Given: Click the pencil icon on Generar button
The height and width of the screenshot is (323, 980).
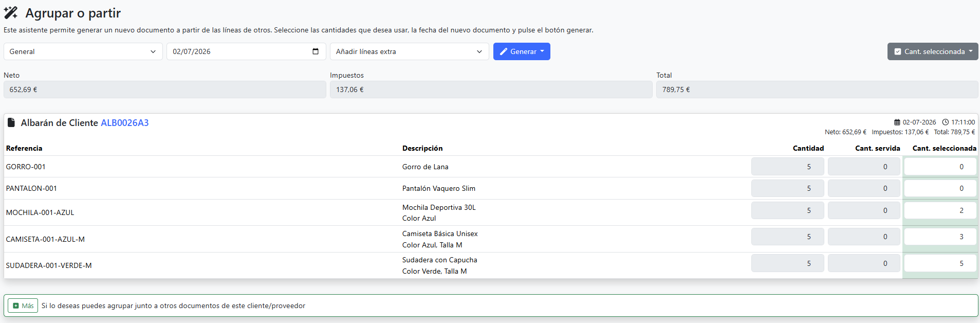Looking at the screenshot, I should tap(504, 51).
